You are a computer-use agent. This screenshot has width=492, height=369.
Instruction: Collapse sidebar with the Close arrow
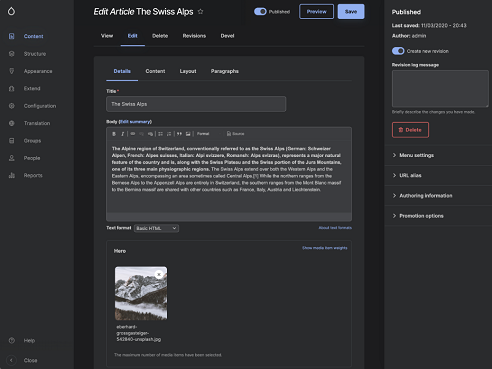tap(11, 360)
